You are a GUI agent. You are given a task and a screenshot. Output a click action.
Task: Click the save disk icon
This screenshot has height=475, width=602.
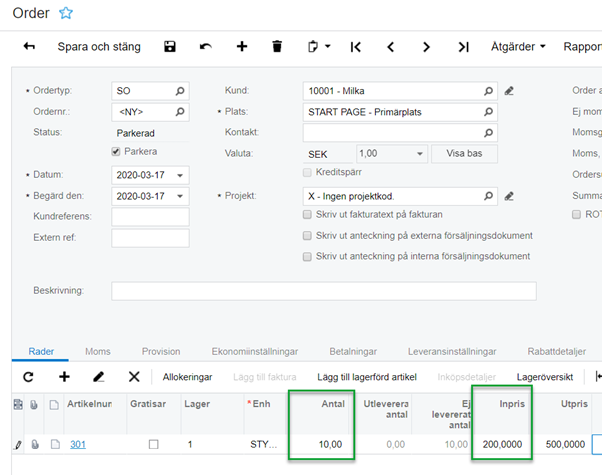[170, 47]
